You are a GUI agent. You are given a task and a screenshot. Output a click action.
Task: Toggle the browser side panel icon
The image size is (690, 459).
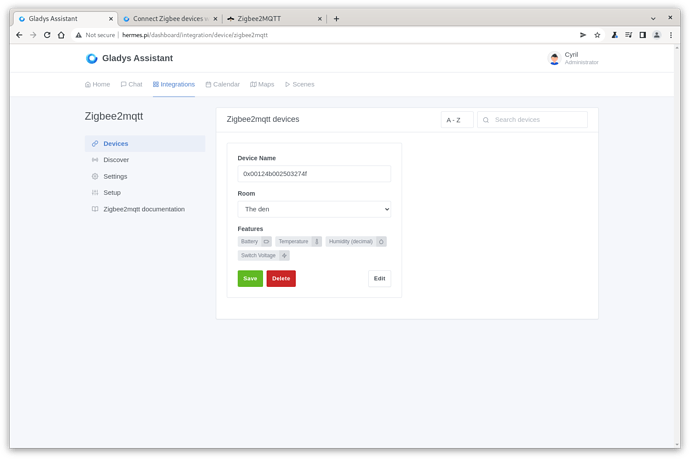pos(642,35)
